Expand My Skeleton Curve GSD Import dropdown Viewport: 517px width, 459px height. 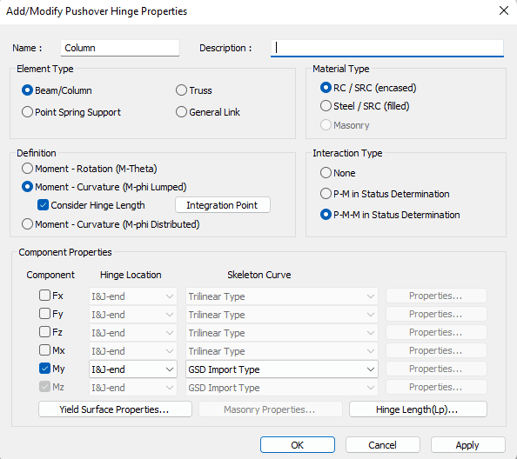point(282,369)
